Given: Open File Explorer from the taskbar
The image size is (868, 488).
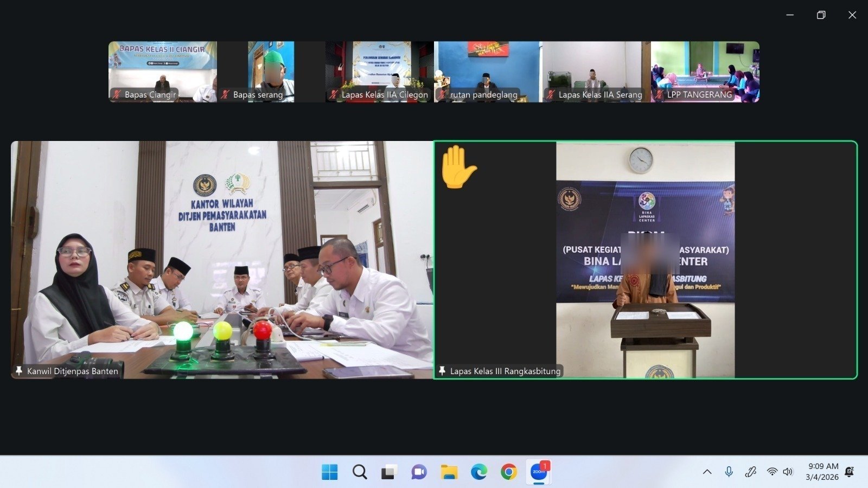Looking at the screenshot, I should click(x=449, y=472).
